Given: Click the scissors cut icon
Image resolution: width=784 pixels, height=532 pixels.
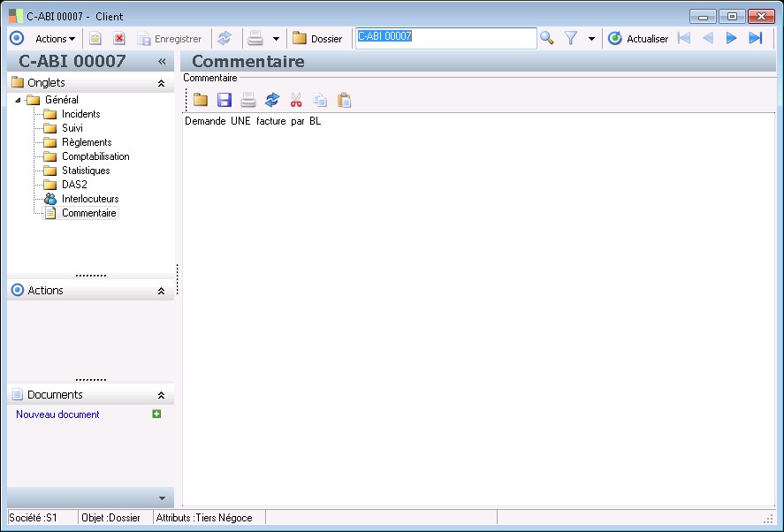Looking at the screenshot, I should [296, 100].
